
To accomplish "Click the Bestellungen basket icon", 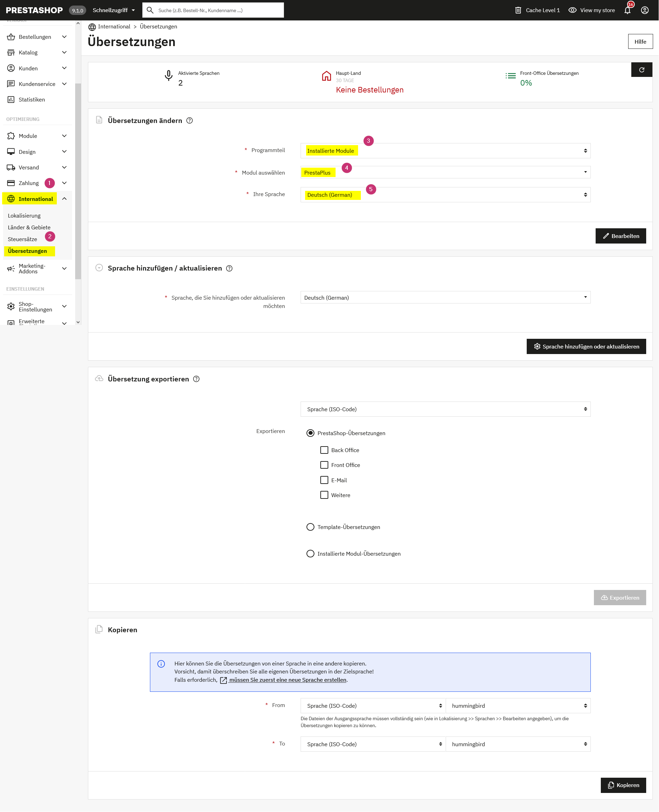I will [x=11, y=37].
